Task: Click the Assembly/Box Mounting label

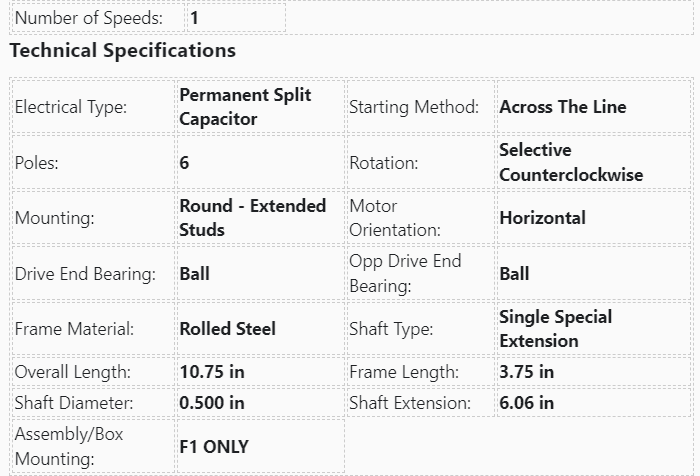Action: click(72, 447)
